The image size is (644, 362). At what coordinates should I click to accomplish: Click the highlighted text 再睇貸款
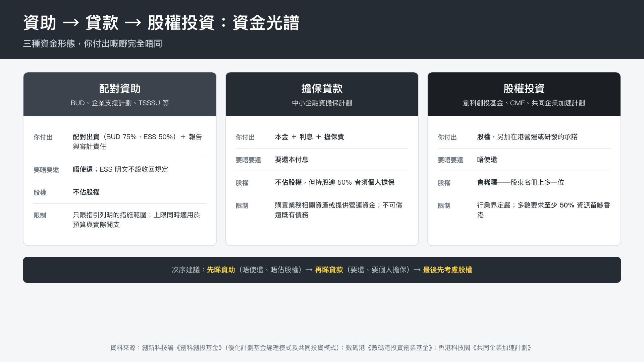click(329, 270)
